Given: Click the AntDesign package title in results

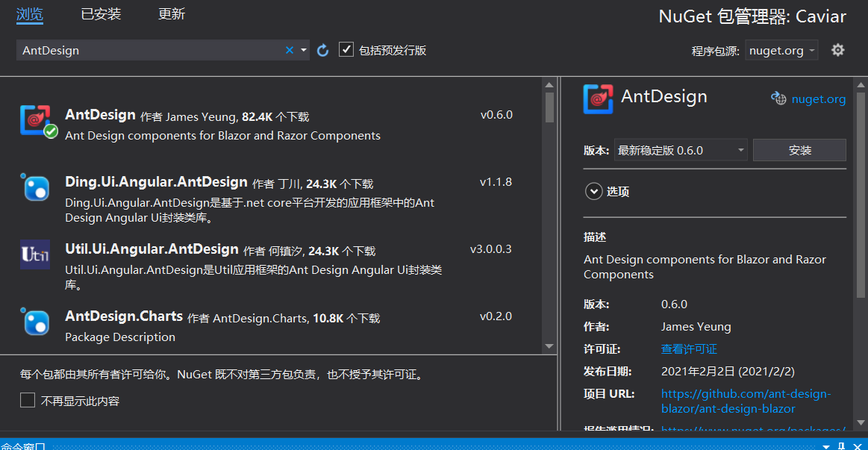Looking at the screenshot, I should pyautogui.click(x=100, y=115).
